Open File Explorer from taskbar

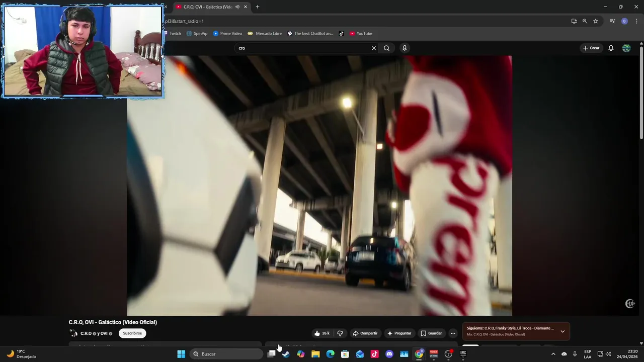(x=315, y=354)
